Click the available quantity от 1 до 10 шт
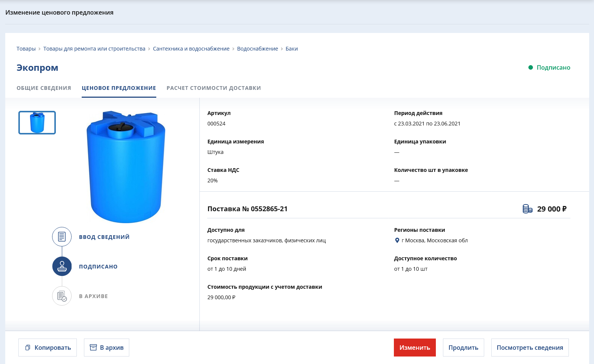Screen dimensions: 594x364 point(411,269)
